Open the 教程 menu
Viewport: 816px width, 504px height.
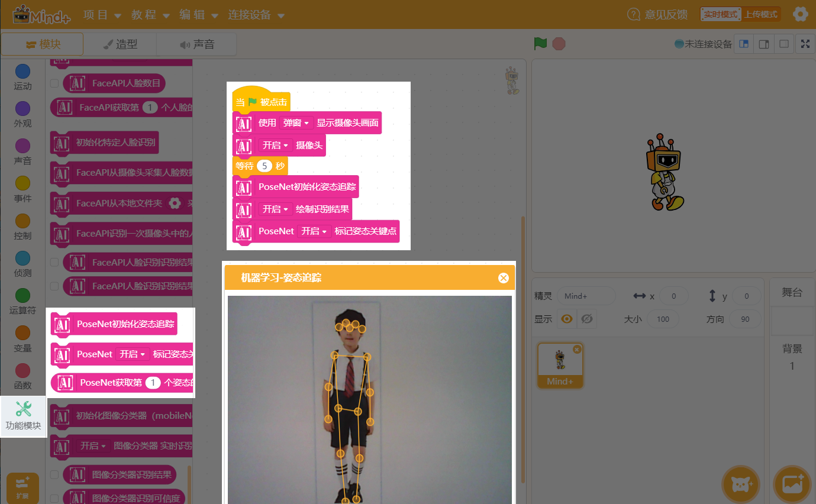coord(150,15)
